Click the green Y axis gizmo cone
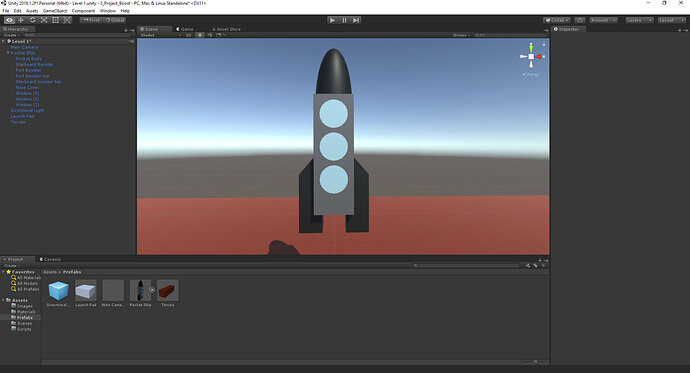Screen dimensions: 690x373 pyautogui.click(x=531, y=48)
